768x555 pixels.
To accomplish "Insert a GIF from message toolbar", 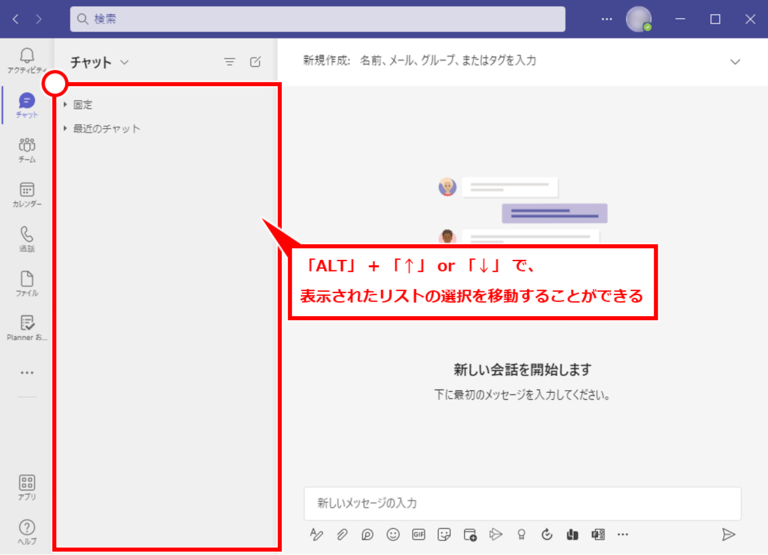I will [x=418, y=534].
